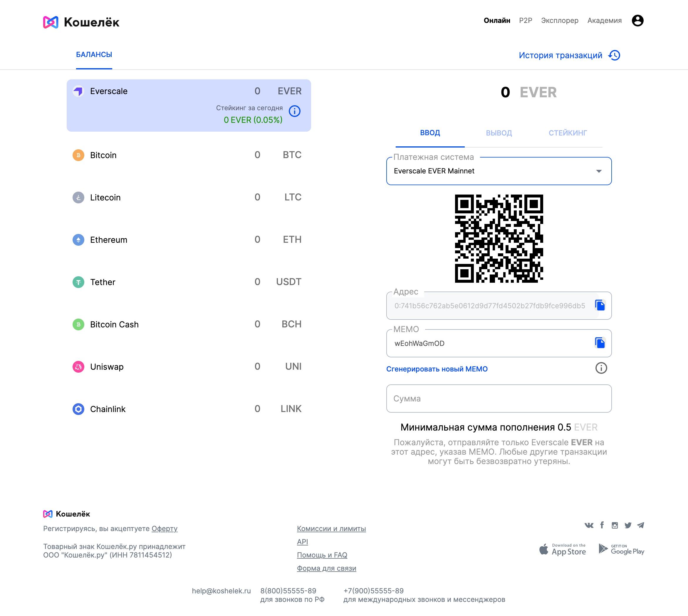Image resolution: width=688 pixels, height=616 pixels.
Task: Open the Комиссии и лимиты link
Action: pos(331,528)
